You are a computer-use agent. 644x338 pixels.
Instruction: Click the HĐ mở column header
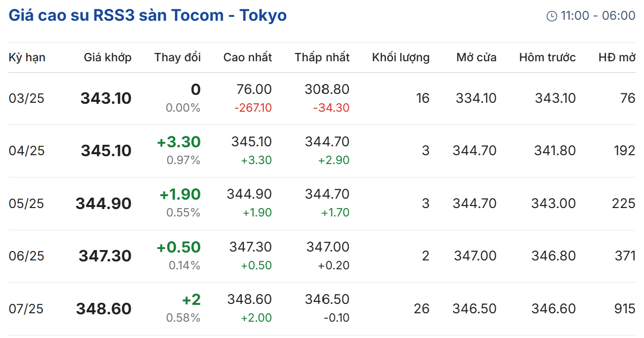pos(616,57)
